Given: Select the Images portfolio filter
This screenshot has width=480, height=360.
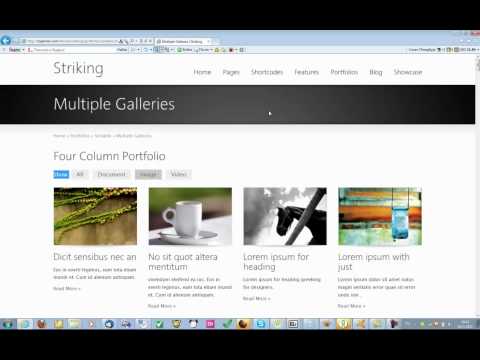Looking at the screenshot, I should (148, 174).
